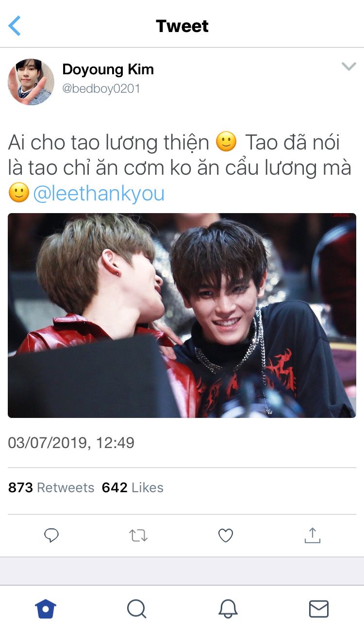
Task: Retweet this tweet
Action: [138, 535]
